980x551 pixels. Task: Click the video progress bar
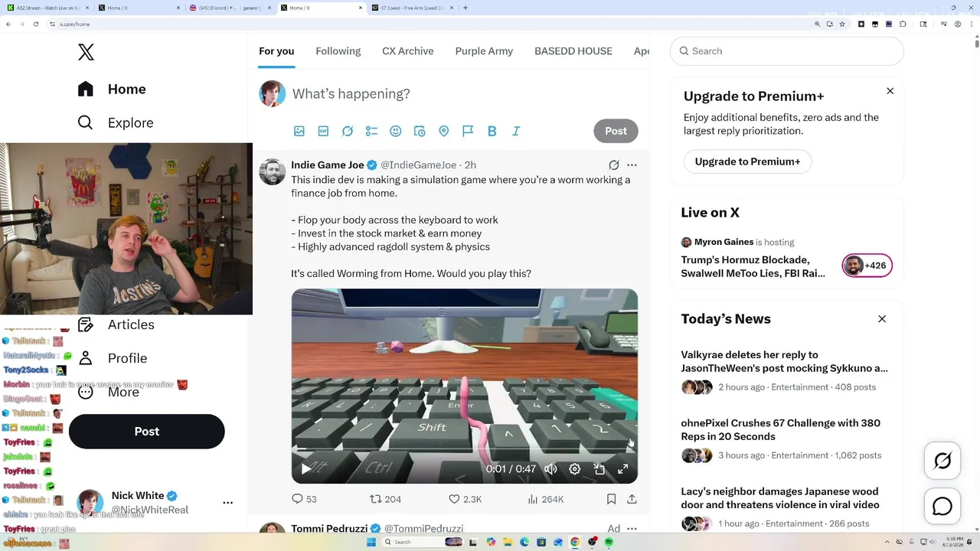[x=464, y=449]
